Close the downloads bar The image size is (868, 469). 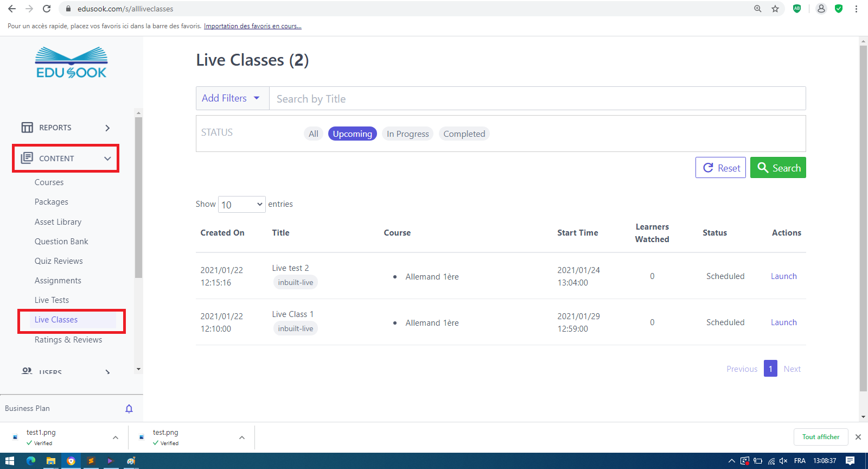[858, 437]
